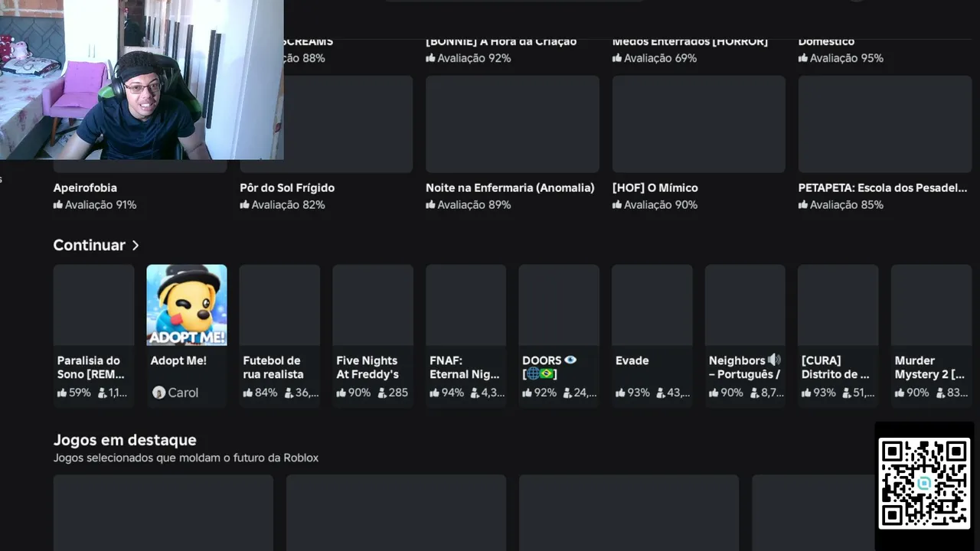Click the Adopt Me! title text
The image size is (980, 551).
(178, 360)
